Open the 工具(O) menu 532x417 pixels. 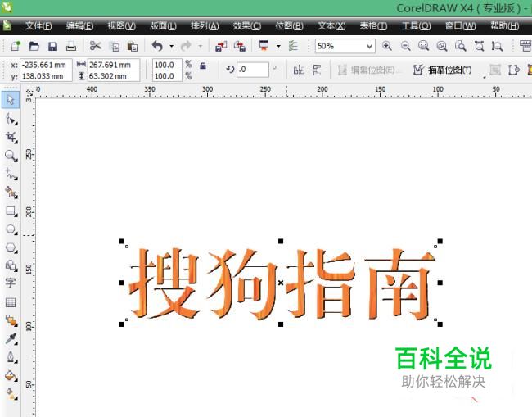416,26
